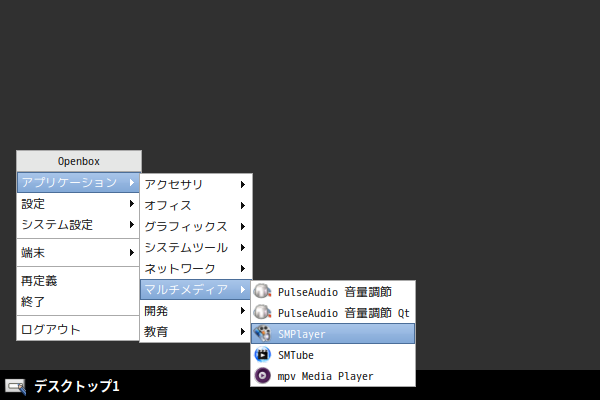Expand the arrow next to グラフィックス
The width and height of the screenshot is (600, 400).
pos(243,227)
